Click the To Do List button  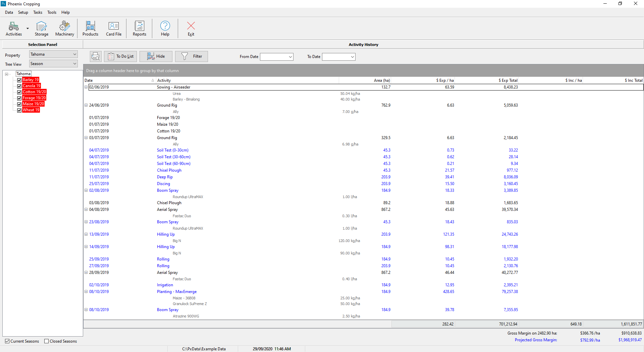point(120,56)
